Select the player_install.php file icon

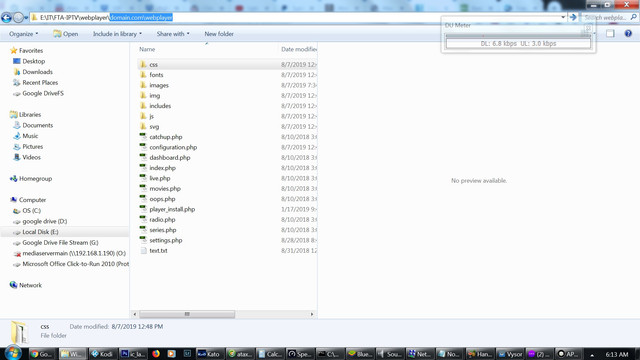[143, 209]
